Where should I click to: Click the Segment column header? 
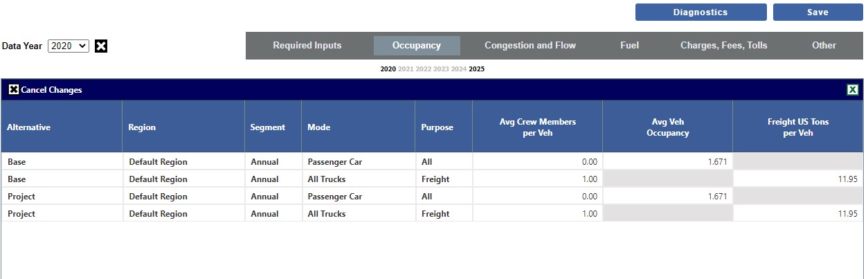click(273, 127)
